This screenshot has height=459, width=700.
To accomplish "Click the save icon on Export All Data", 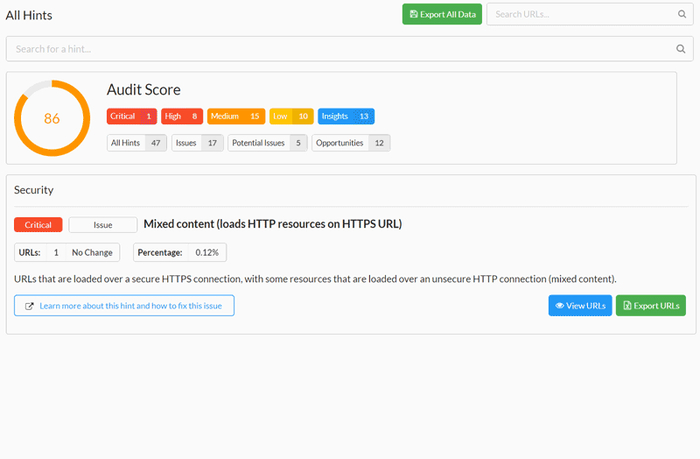I will 414,14.
